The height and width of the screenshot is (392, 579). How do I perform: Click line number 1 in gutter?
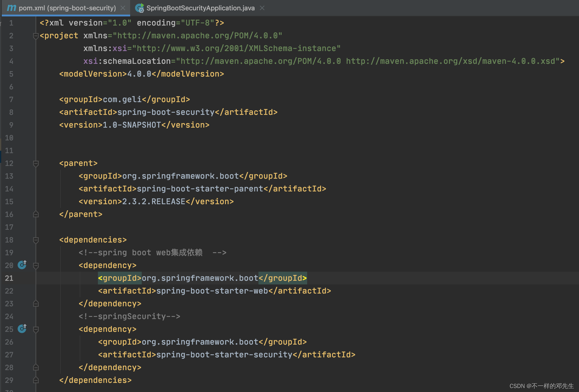point(11,23)
